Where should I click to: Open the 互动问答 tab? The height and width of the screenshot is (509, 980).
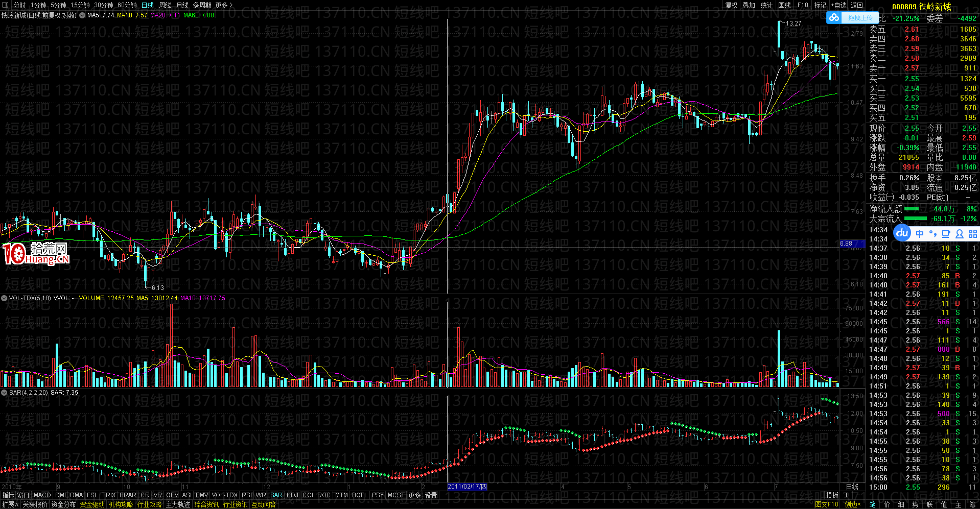point(264,504)
